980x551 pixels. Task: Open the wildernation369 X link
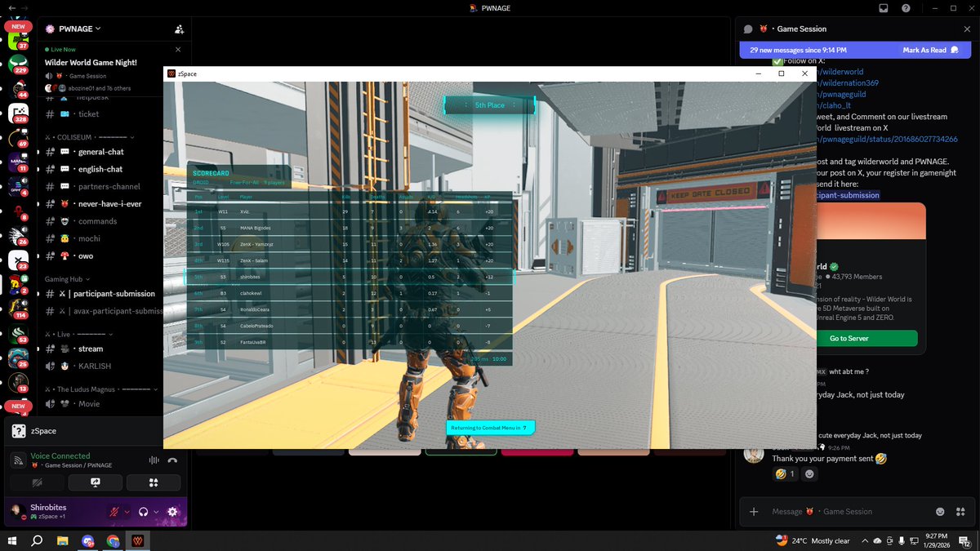click(x=848, y=82)
